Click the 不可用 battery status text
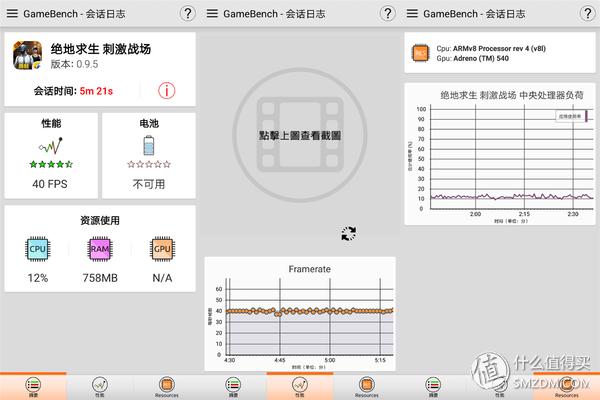The width and height of the screenshot is (600, 400). 149,184
